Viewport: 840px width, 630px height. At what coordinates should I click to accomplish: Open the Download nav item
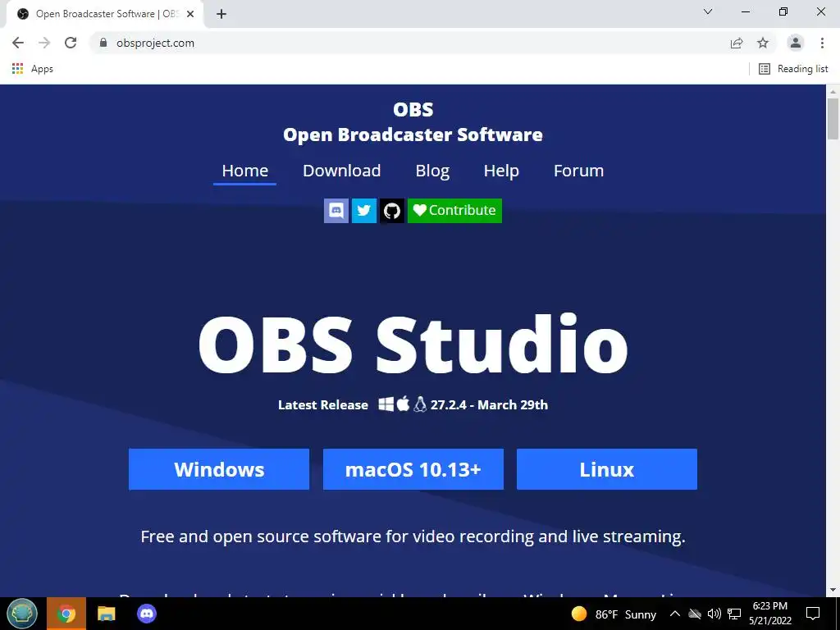[x=342, y=171]
